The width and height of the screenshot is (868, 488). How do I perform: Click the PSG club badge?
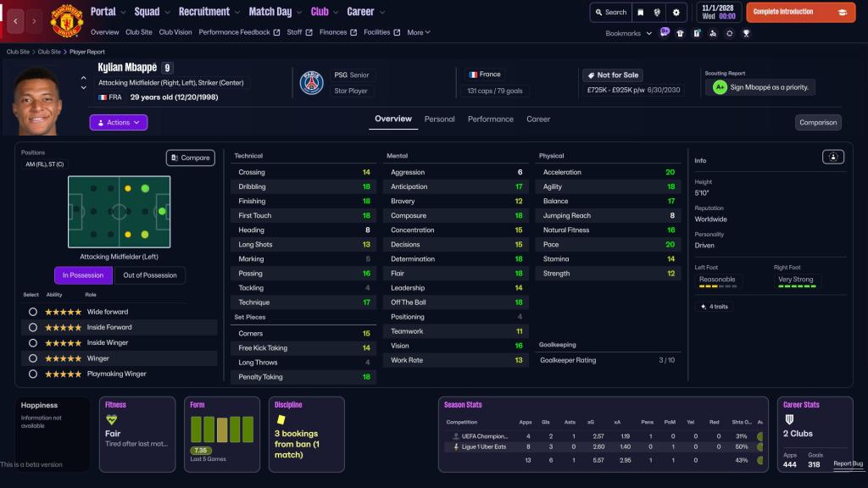coord(312,83)
